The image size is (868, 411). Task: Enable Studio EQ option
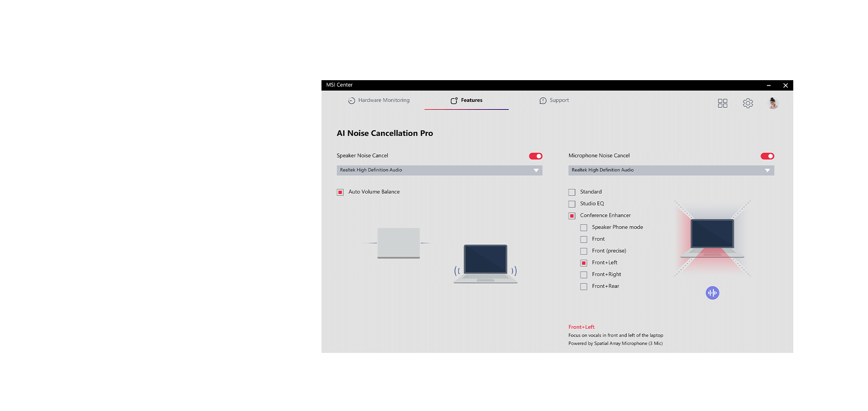(x=572, y=204)
